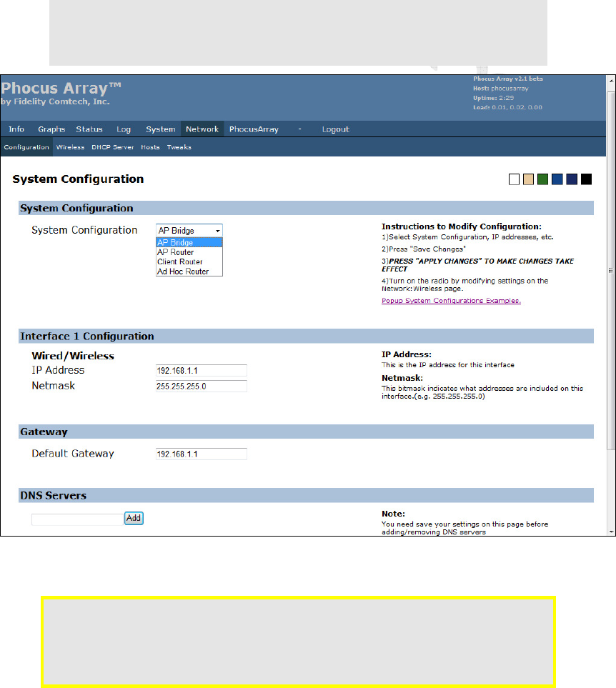
Task: Click the 'Load: 0.01, 0.02, 0.00' text
Action: pos(507,107)
